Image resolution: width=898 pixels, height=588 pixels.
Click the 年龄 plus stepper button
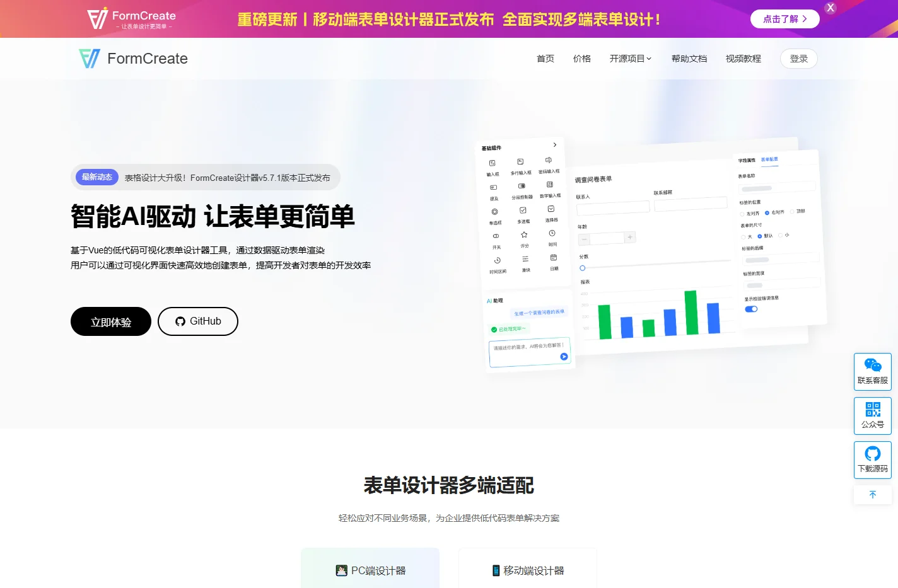pos(629,238)
